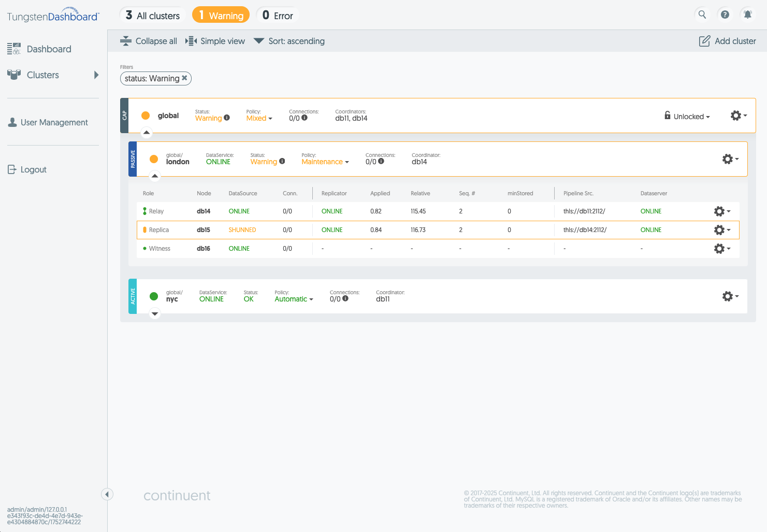Show All clusters tab
Image resolution: width=767 pixels, height=532 pixels.
point(153,15)
